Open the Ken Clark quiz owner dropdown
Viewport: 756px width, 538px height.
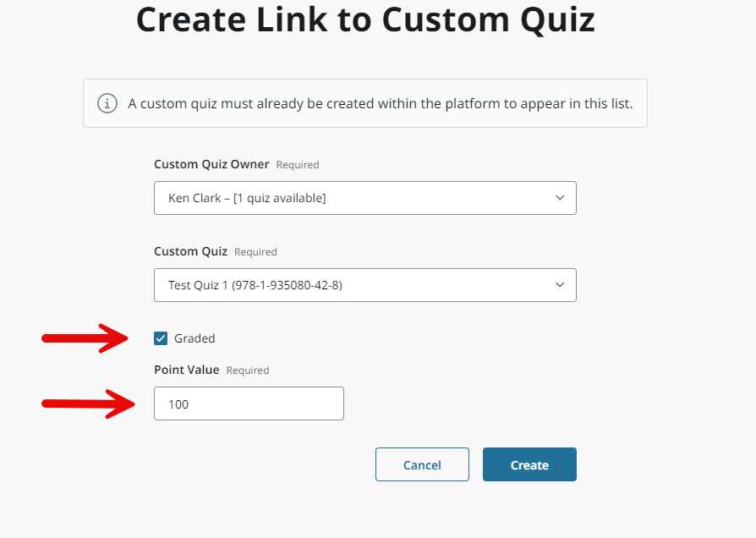click(365, 198)
